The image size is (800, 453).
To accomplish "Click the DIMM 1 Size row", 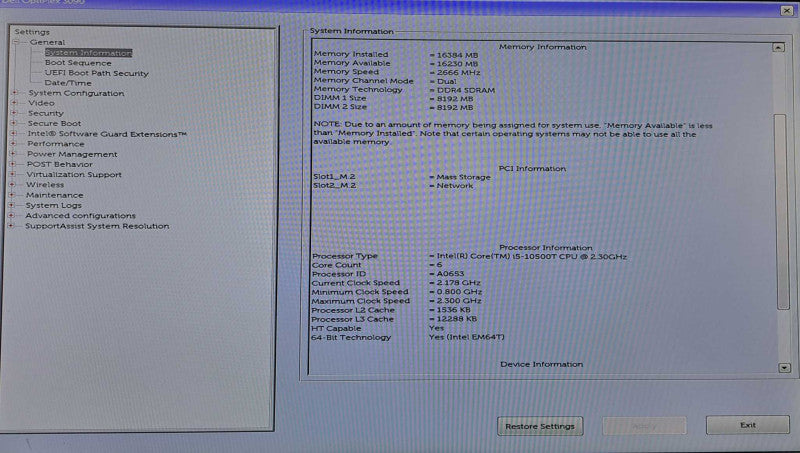I will [393, 98].
